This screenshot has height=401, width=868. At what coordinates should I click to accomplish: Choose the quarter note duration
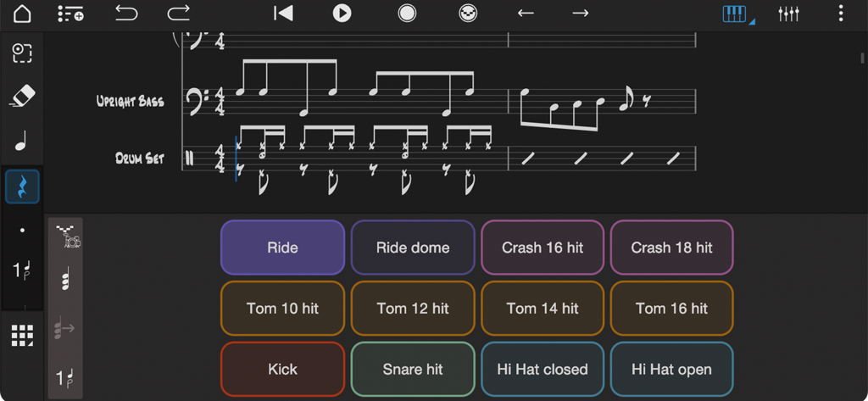click(21, 142)
